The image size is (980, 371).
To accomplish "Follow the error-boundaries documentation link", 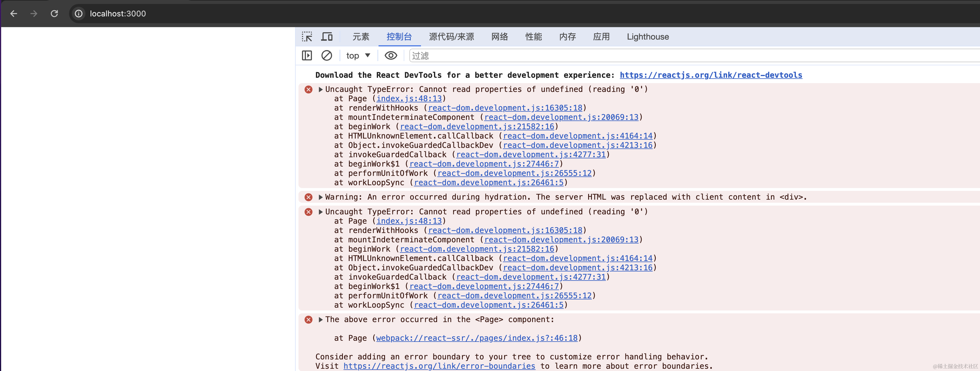I will click(439, 366).
